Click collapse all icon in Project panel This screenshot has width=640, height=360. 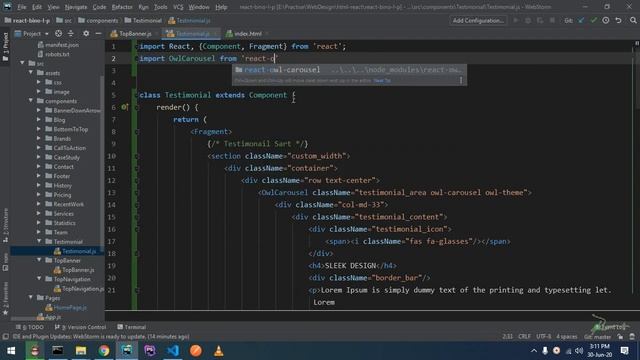[71, 33]
